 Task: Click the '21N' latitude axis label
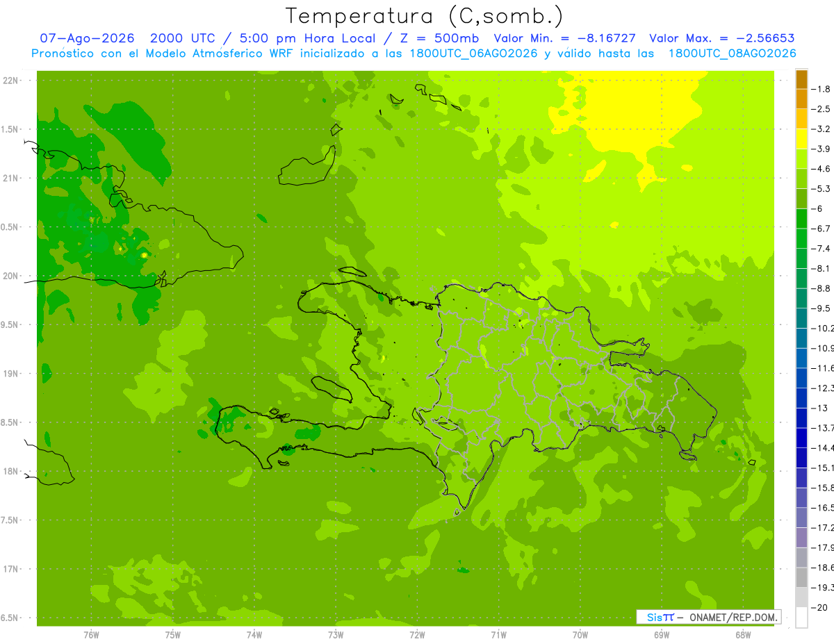pyautogui.click(x=10, y=178)
